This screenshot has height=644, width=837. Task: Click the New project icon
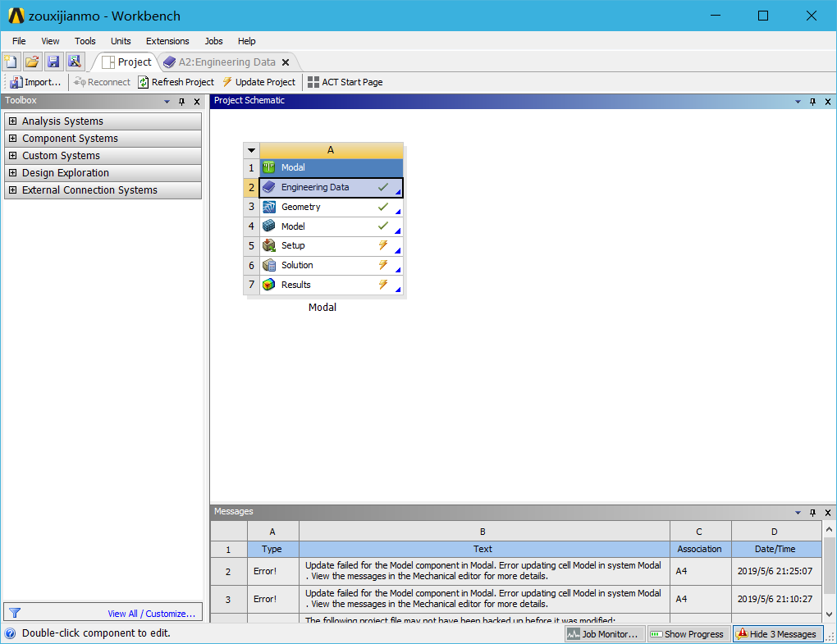tap(11, 62)
